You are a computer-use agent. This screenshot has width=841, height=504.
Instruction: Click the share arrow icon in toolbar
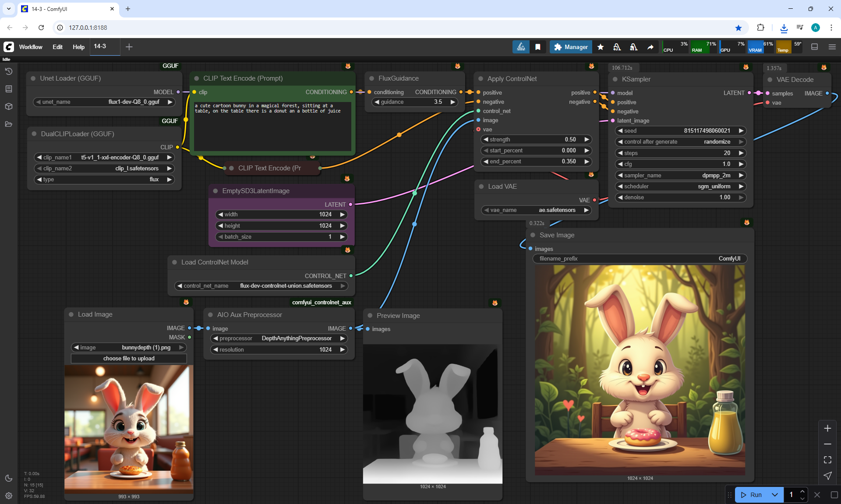(650, 47)
